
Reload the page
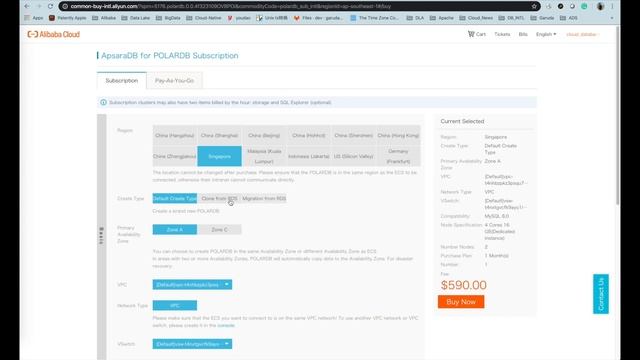[51, 6]
